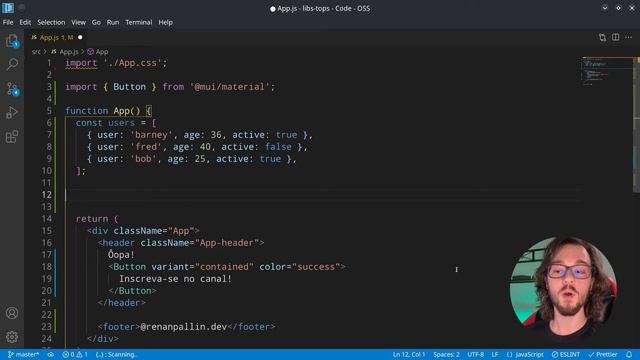Click the minimap code preview
This screenshot has width=640, height=360.
tap(606, 72)
